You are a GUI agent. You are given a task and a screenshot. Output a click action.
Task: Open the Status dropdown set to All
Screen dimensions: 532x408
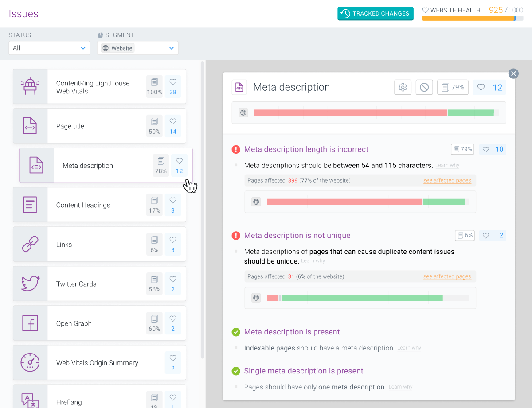pyautogui.click(x=49, y=48)
